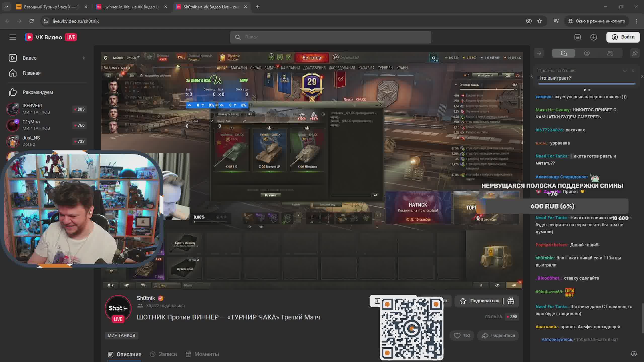Open the list icon left of the plus icon

coord(578,37)
